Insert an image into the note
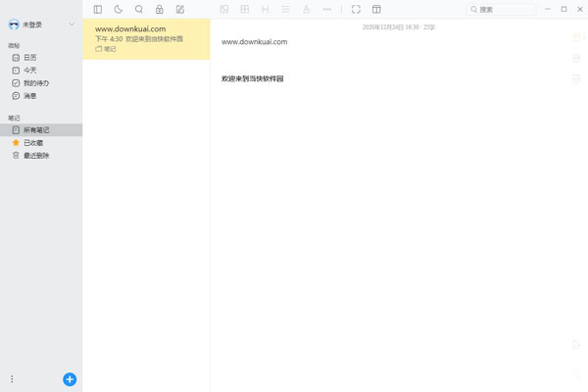This screenshot has height=392, width=588. pyautogui.click(x=224, y=9)
